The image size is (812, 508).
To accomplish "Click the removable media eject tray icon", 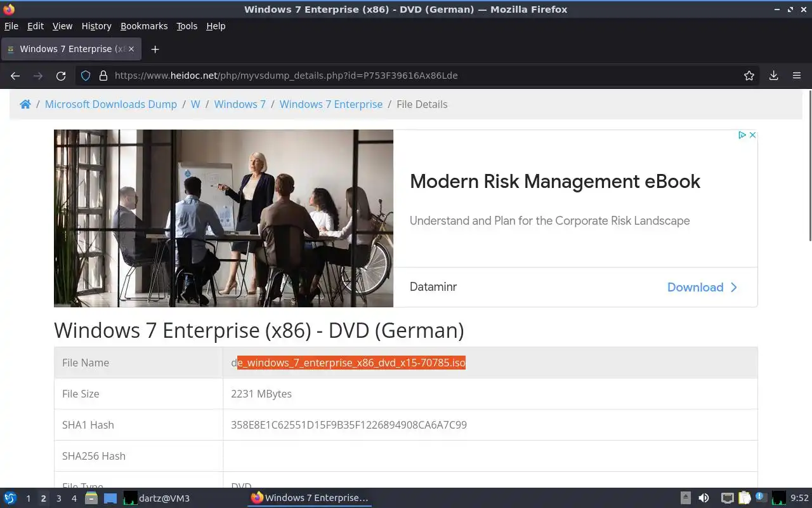I will click(686, 498).
